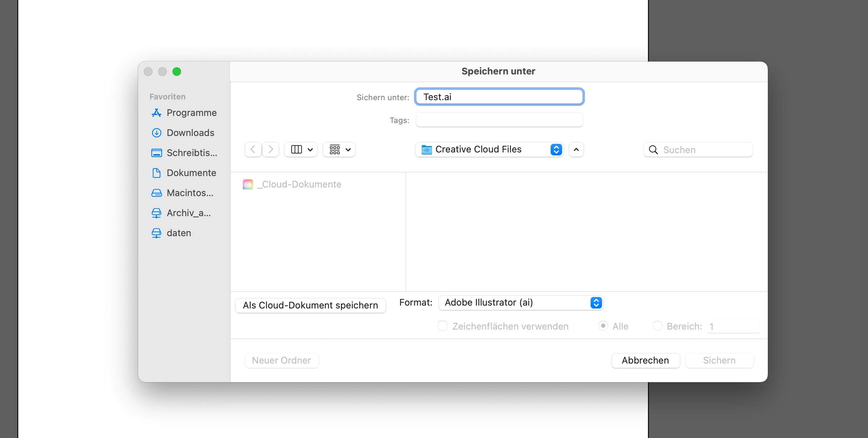
Task: Open the column view mode dropdown
Action: pyautogui.click(x=301, y=150)
